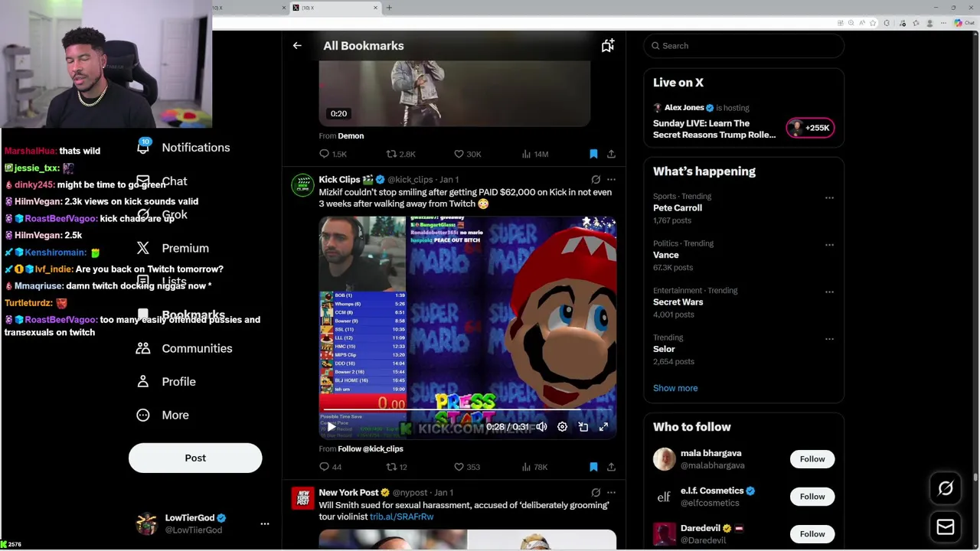The height and width of the screenshot is (551, 980).
Task: Open the Secret Wars trending topic
Action: [x=678, y=302]
